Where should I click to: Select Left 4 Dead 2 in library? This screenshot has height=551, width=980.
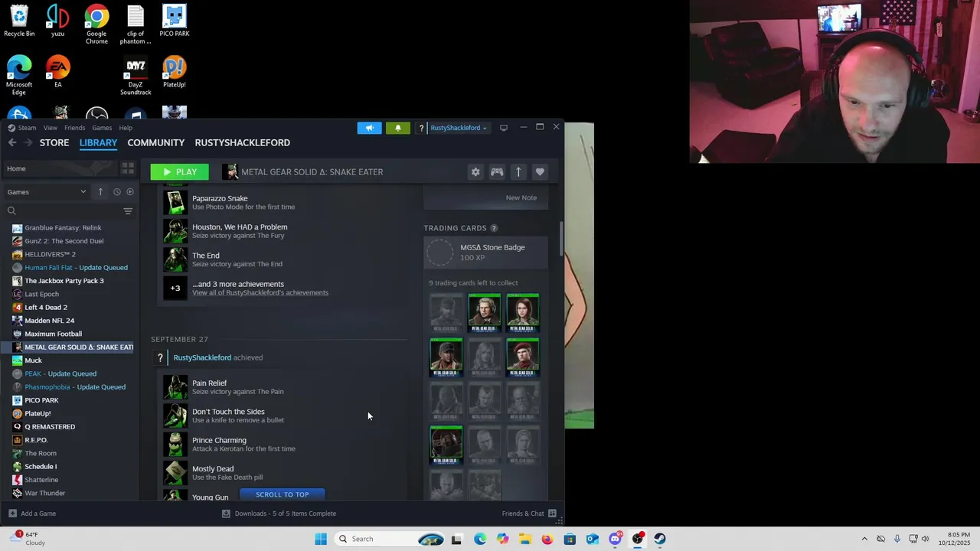[x=46, y=308]
